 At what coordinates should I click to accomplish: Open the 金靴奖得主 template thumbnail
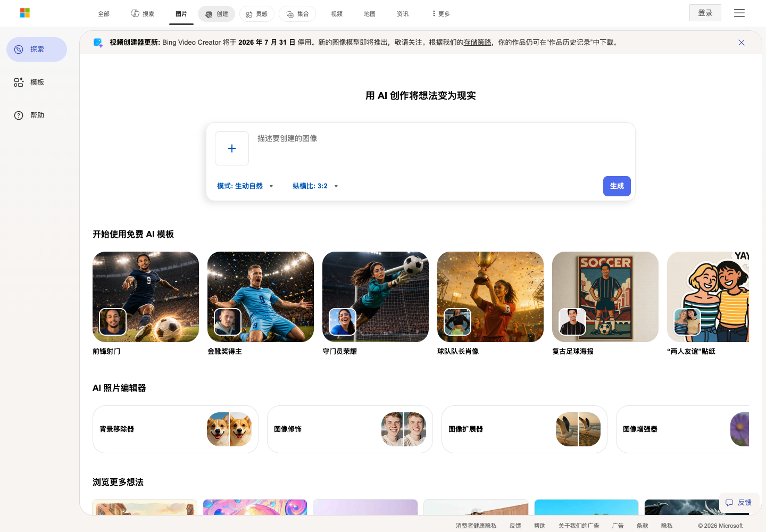pyautogui.click(x=261, y=297)
